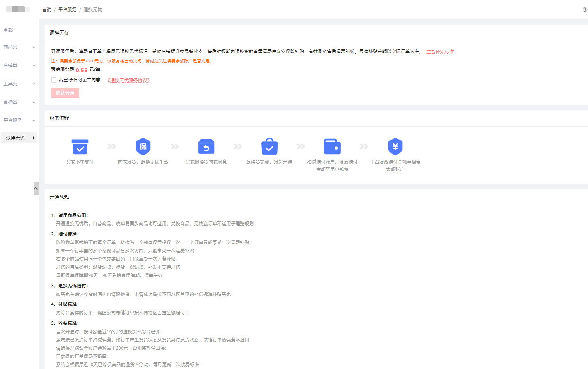
Task: Expand the 店铺类 sidebar menu
Action: coord(19,65)
